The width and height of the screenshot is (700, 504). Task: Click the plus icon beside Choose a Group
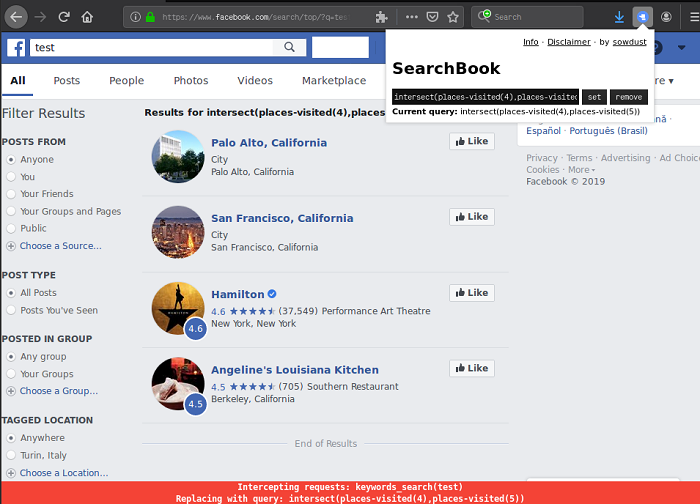point(11,391)
